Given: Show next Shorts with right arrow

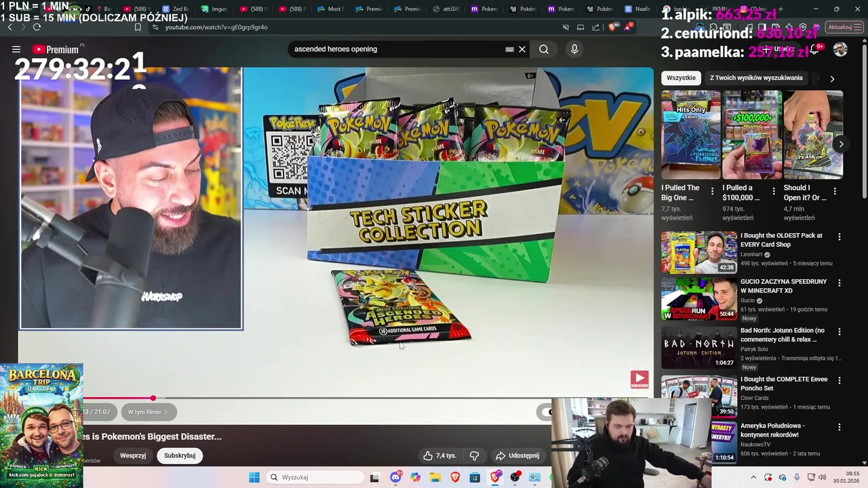Looking at the screenshot, I should coord(841,144).
